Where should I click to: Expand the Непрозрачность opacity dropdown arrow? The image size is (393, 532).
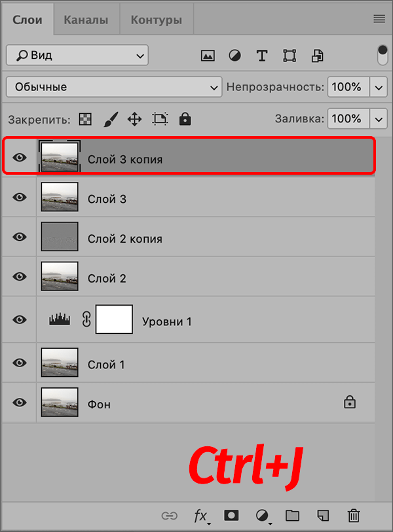pyautogui.click(x=379, y=87)
